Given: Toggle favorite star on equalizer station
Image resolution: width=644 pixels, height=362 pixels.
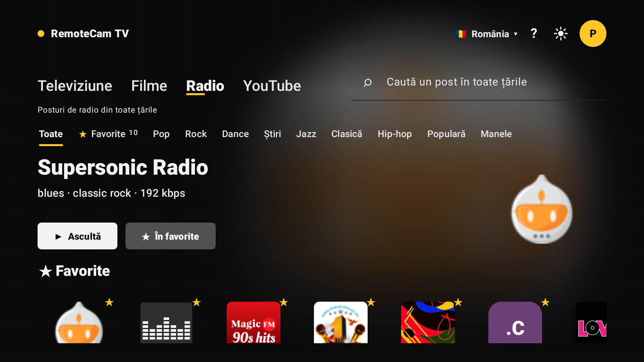Looking at the screenshot, I should click(197, 302).
